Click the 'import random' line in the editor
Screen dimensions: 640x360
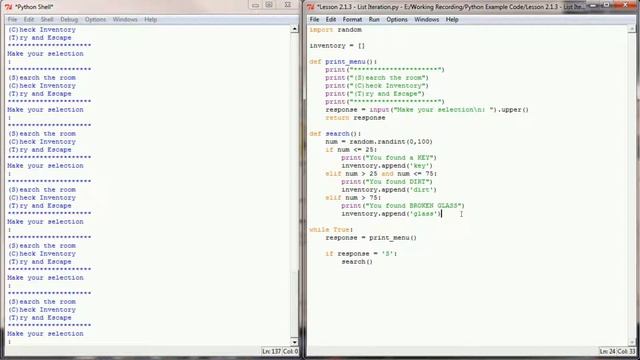336,30
